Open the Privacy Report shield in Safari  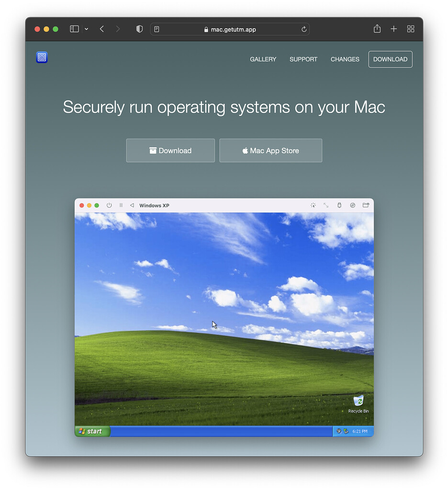click(139, 29)
